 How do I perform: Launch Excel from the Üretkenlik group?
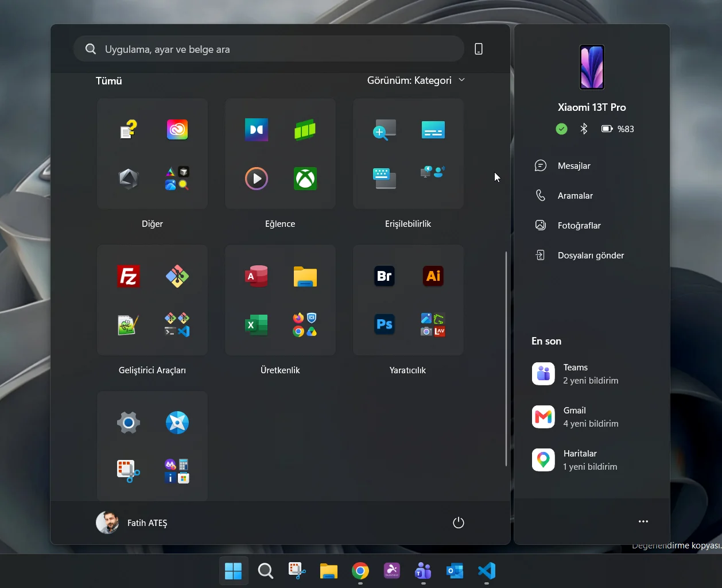coord(257,325)
